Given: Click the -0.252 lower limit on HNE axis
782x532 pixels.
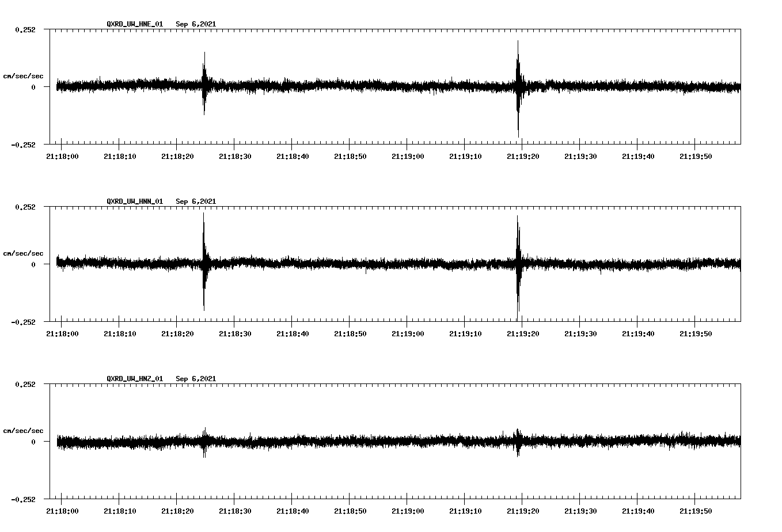Looking at the screenshot, I should 23,145.
